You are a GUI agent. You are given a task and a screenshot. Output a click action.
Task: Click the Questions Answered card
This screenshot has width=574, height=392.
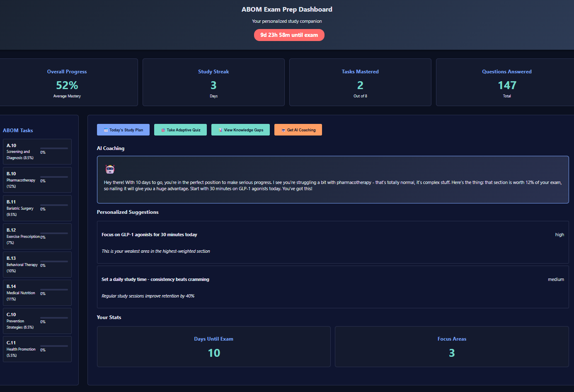506,82
